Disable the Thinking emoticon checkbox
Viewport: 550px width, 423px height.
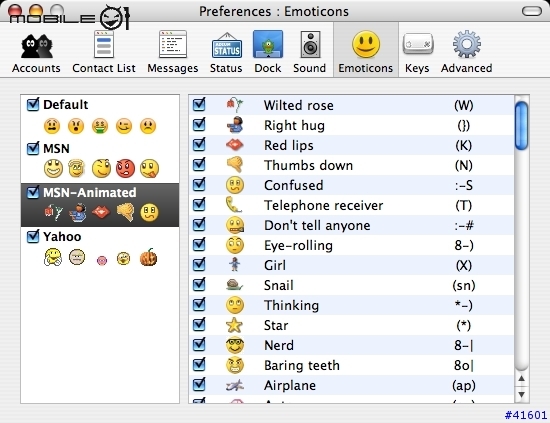pyautogui.click(x=199, y=304)
